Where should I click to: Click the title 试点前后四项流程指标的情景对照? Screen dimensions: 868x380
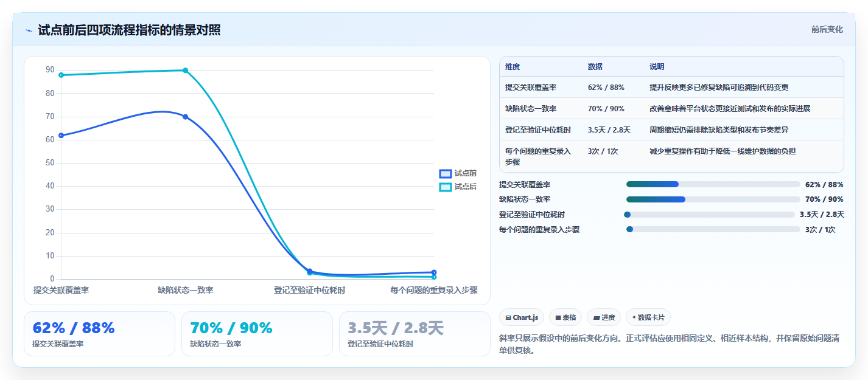point(129,30)
